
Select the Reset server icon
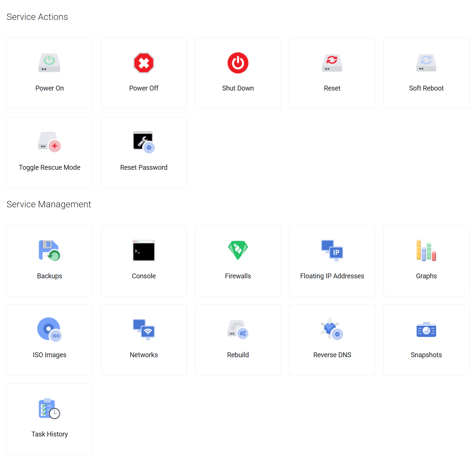(x=332, y=63)
